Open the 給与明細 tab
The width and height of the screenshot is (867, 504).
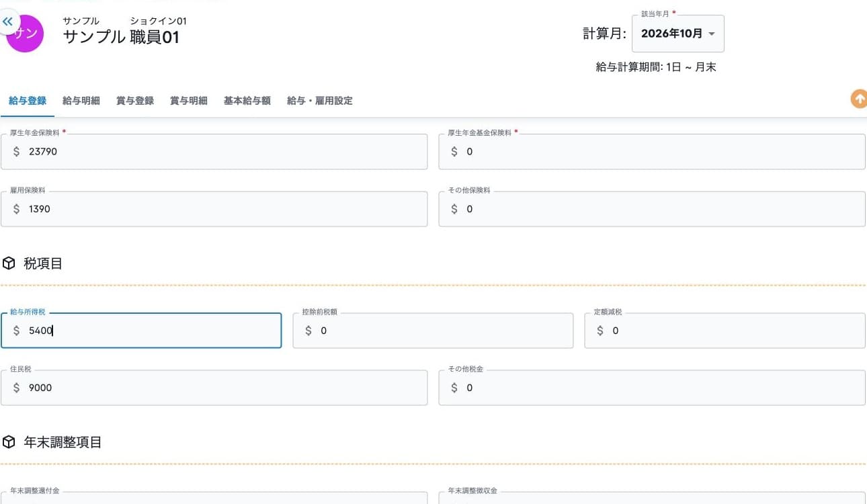pos(81,101)
